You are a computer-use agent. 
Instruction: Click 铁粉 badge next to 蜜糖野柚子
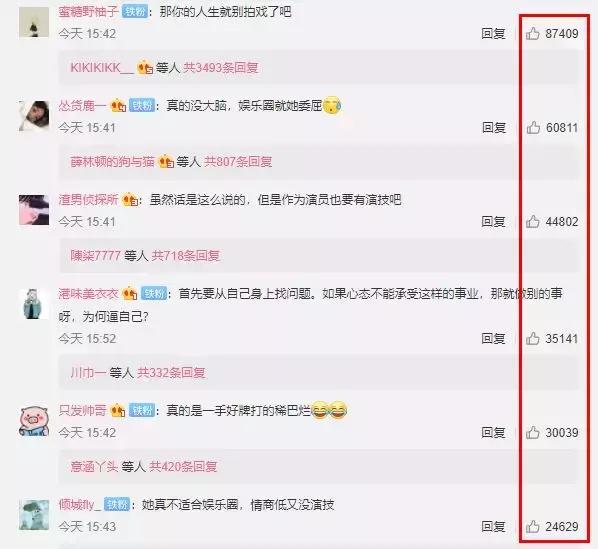click(135, 11)
